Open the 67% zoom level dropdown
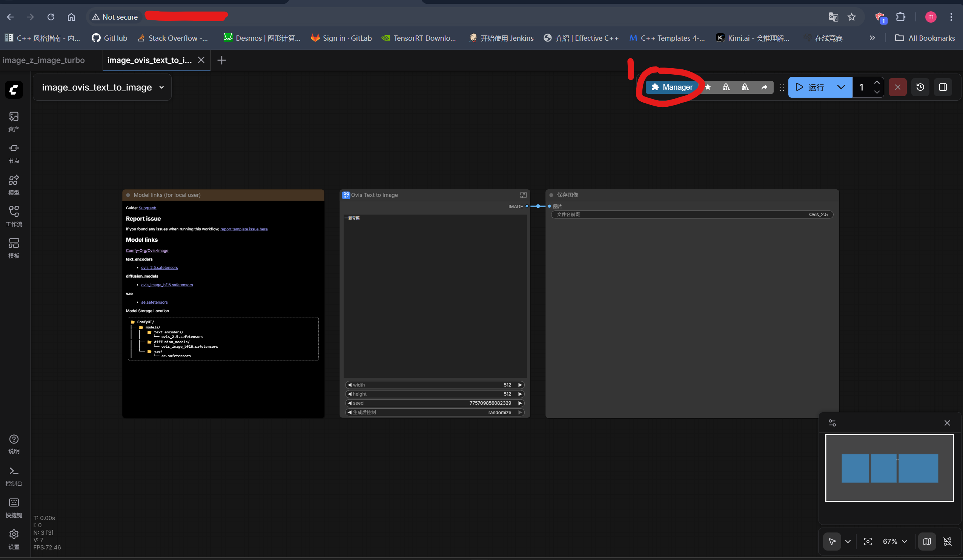The height and width of the screenshot is (560, 963). coord(894,541)
